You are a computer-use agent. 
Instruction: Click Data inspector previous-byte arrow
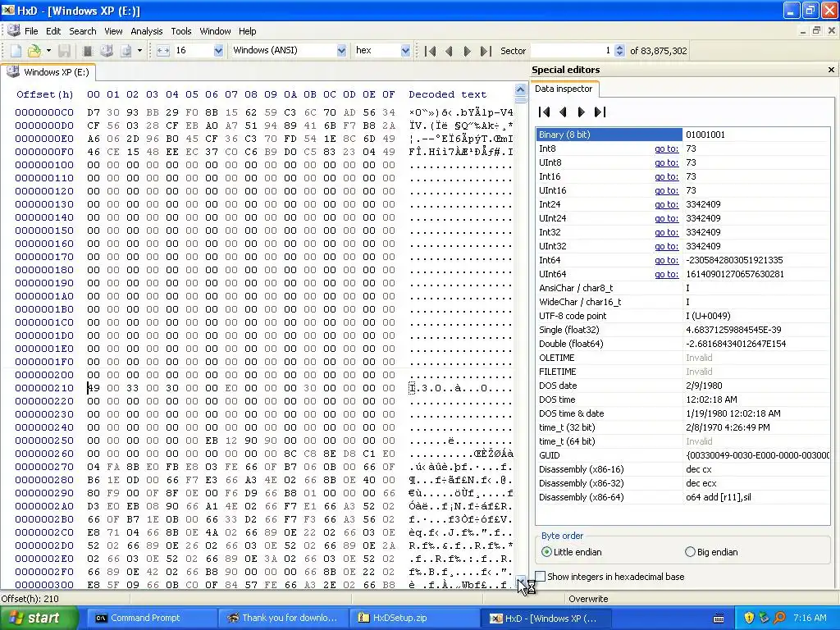563,112
